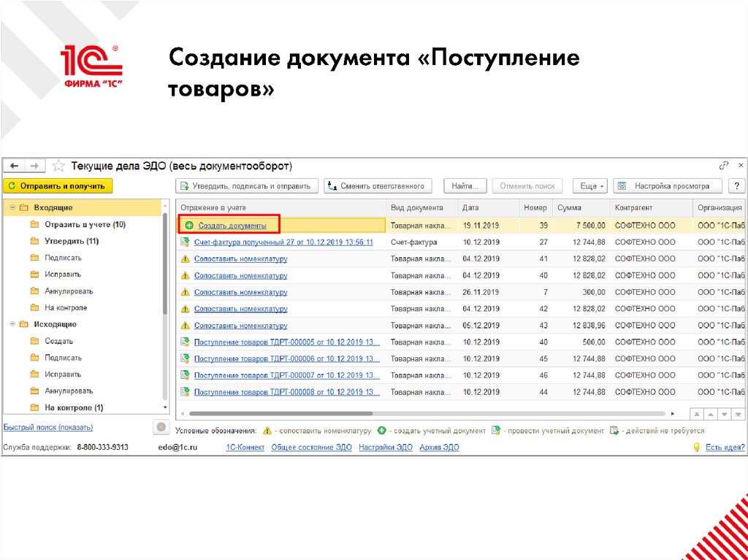Open the Еще dropdown menu
748x560 pixels.
coord(589,185)
